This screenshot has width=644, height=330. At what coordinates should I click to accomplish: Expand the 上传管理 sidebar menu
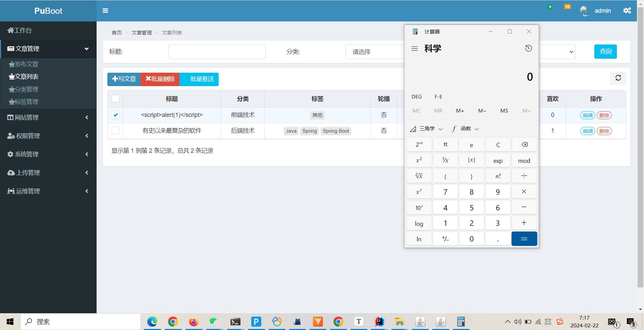pyautogui.click(x=48, y=173)
